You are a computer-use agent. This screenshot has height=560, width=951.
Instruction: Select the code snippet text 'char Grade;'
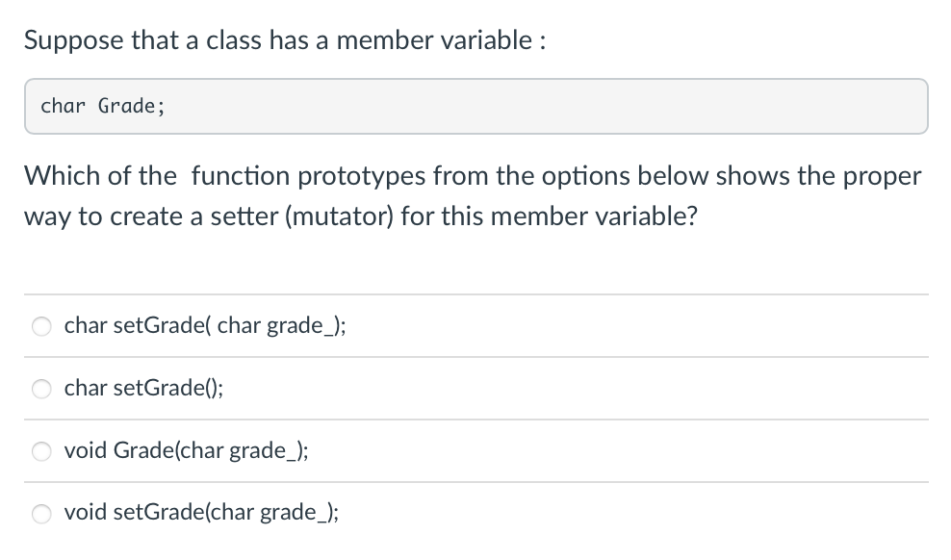pyautogui.click(x=102, y=106)
